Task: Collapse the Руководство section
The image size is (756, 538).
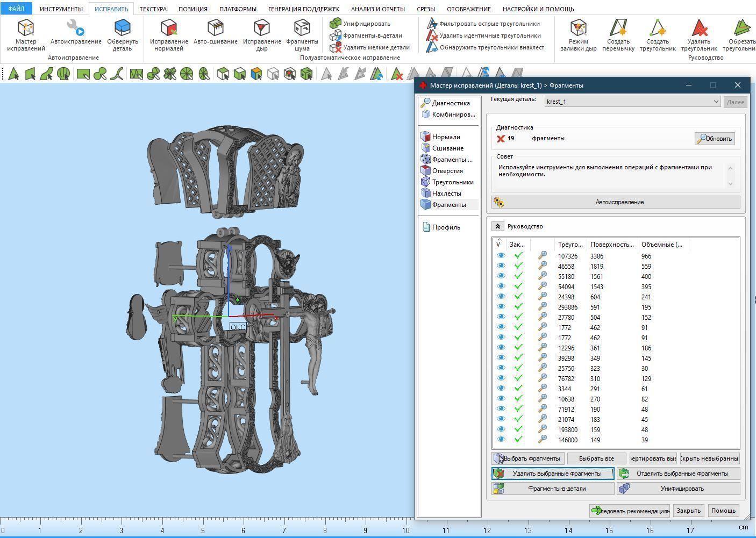Action: 497,227
